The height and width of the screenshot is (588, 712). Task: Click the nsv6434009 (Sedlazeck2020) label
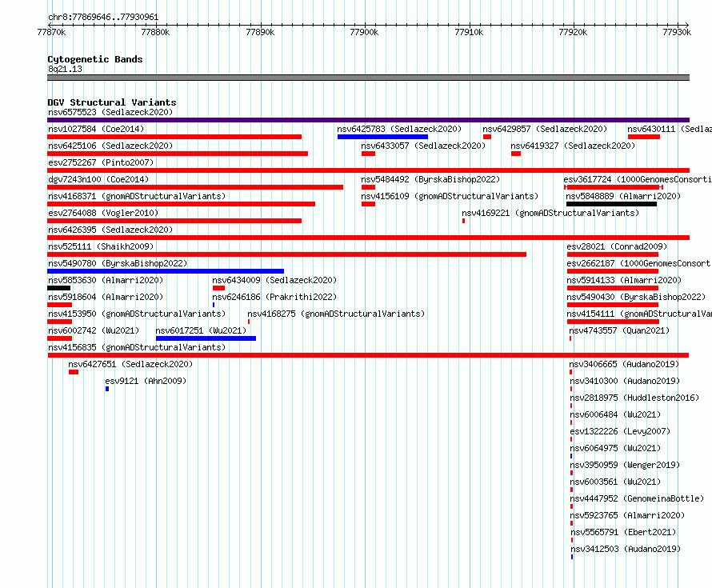pos(274,280)
